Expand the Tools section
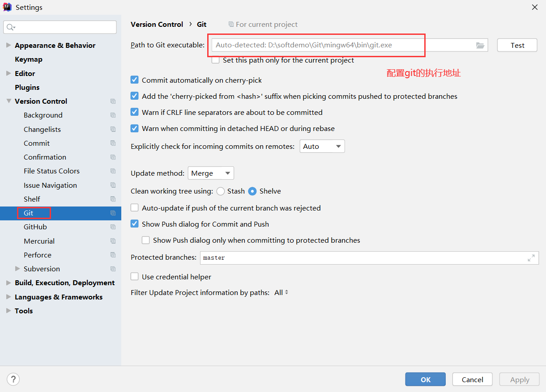 (x=9, y=311)
